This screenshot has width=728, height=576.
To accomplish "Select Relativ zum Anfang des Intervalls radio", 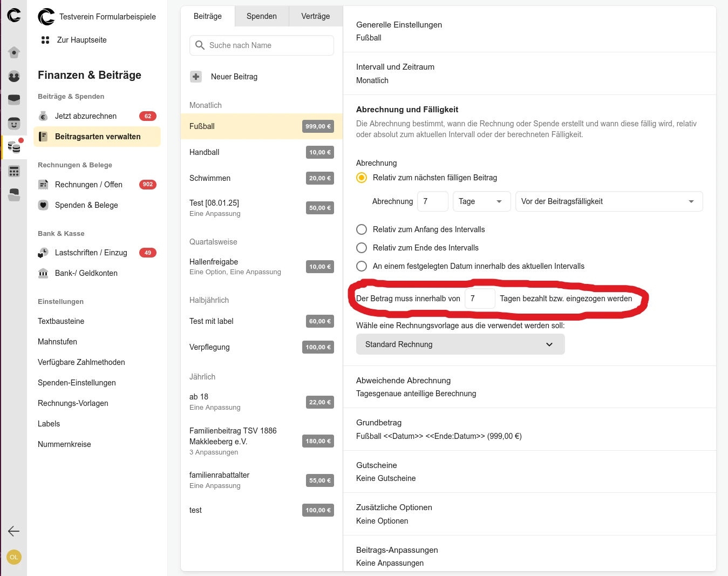I will coord(362,229).
